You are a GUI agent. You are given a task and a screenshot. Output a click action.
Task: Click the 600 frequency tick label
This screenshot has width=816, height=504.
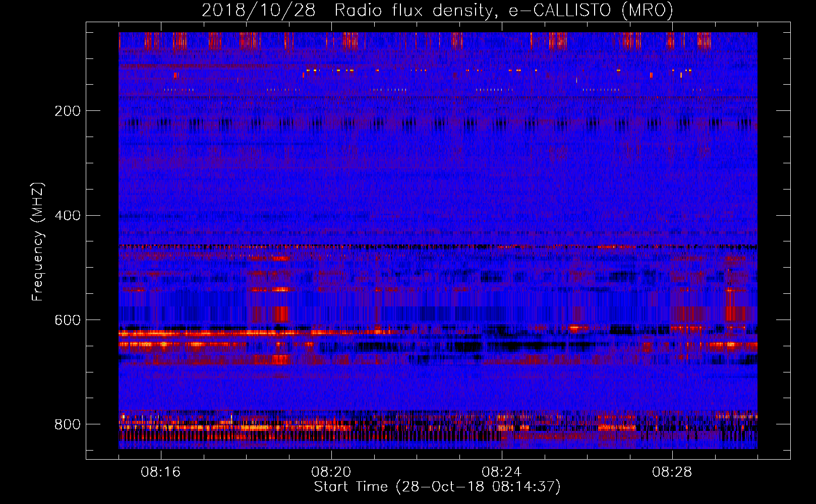[x=68, y=320]
